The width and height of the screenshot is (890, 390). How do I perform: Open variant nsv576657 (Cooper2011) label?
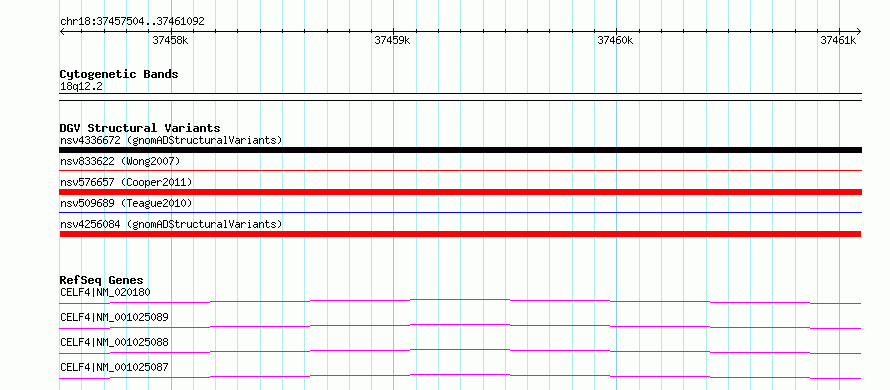pos(126,182)
